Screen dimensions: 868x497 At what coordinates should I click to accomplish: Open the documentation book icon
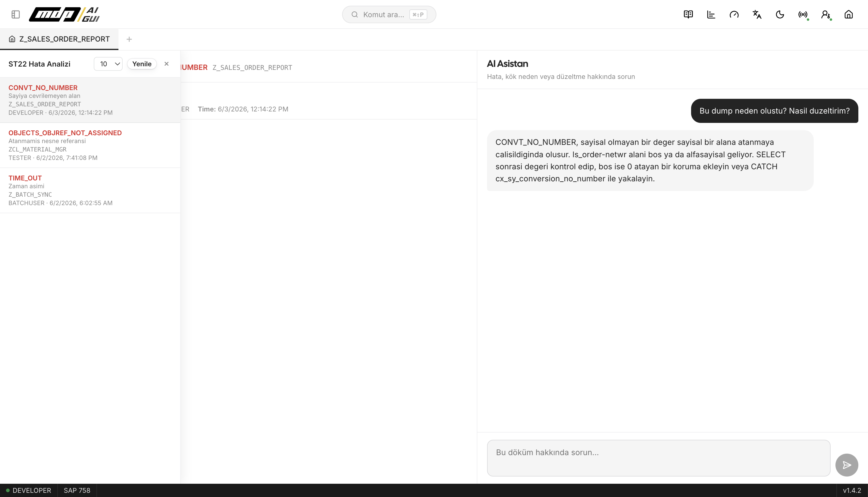[x=688, y=14]
